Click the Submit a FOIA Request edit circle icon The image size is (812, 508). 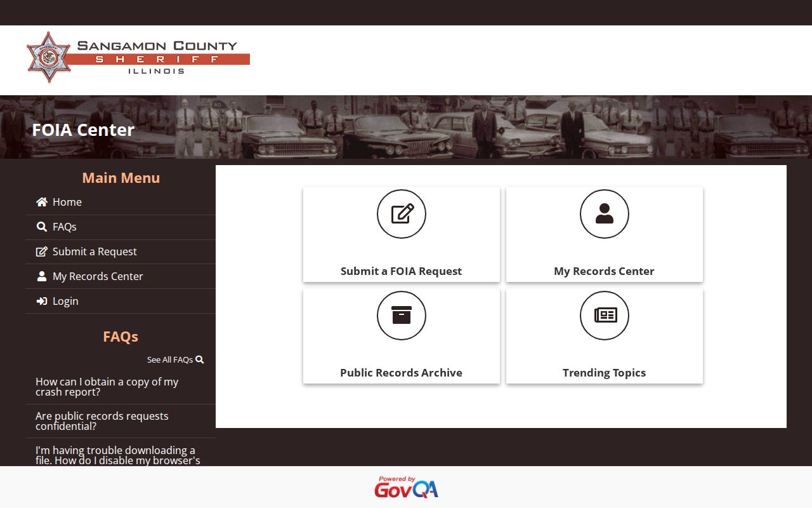[x=402, y=214]
